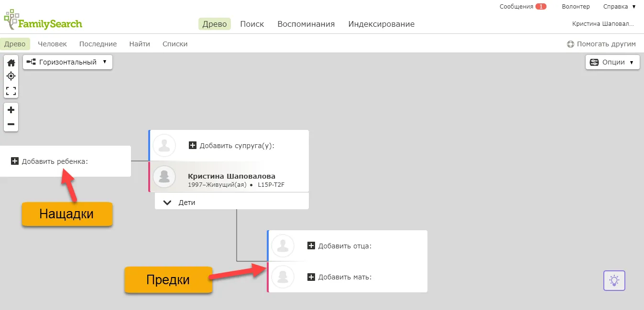Open Сообщения notifications link
Image resolution: width=644 pixels, height=310 pixels.
[522, 7]
